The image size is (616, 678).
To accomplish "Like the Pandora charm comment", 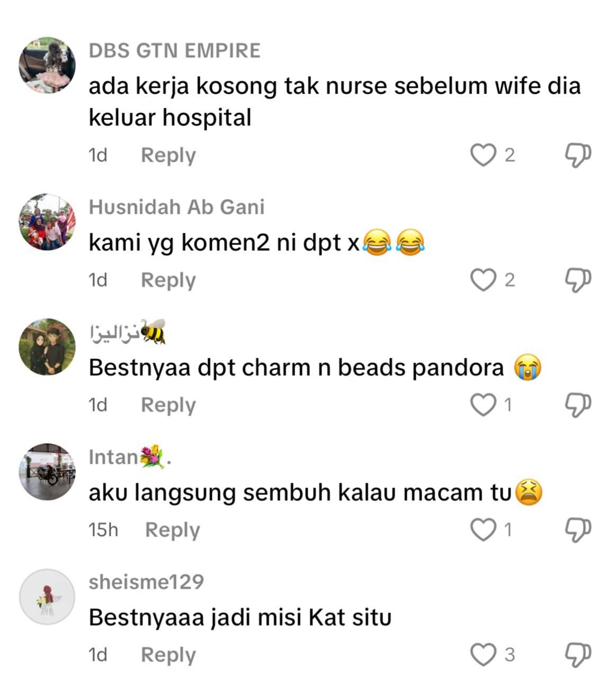I will pos(483,405).
